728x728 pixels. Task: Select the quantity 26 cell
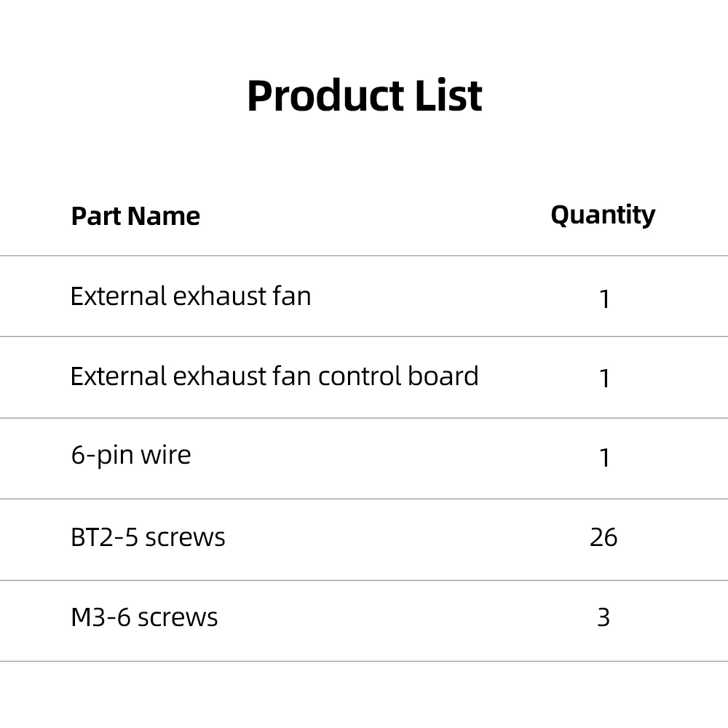[x=604, y=538]
